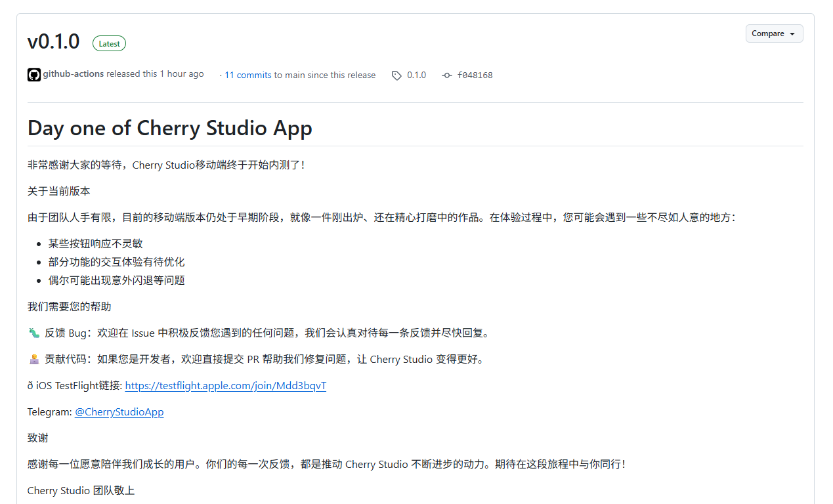The width and height of the screenshot is (833, 504).
Task: Click the broken iOS emoji before TestFlight
Action: point(29,385)
